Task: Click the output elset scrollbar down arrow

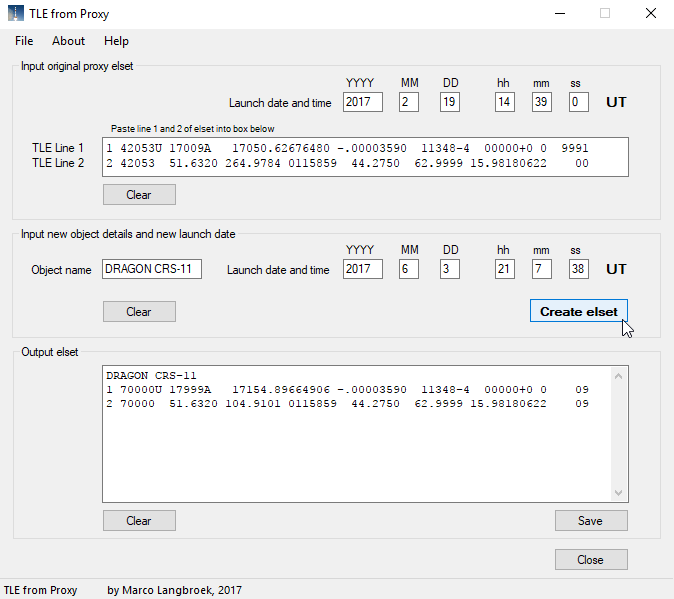Action: point(619,492)
